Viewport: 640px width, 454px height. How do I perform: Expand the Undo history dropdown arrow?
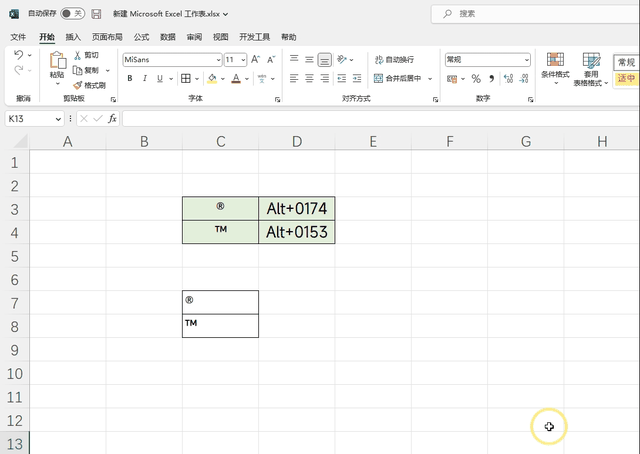pos(29,55)
